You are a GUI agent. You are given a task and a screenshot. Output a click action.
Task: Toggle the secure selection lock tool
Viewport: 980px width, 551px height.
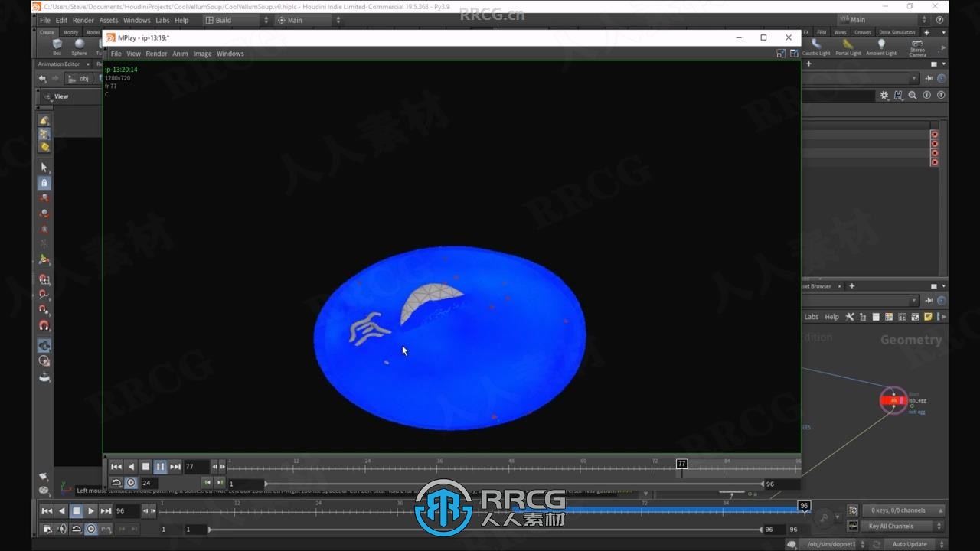point(44,183)
